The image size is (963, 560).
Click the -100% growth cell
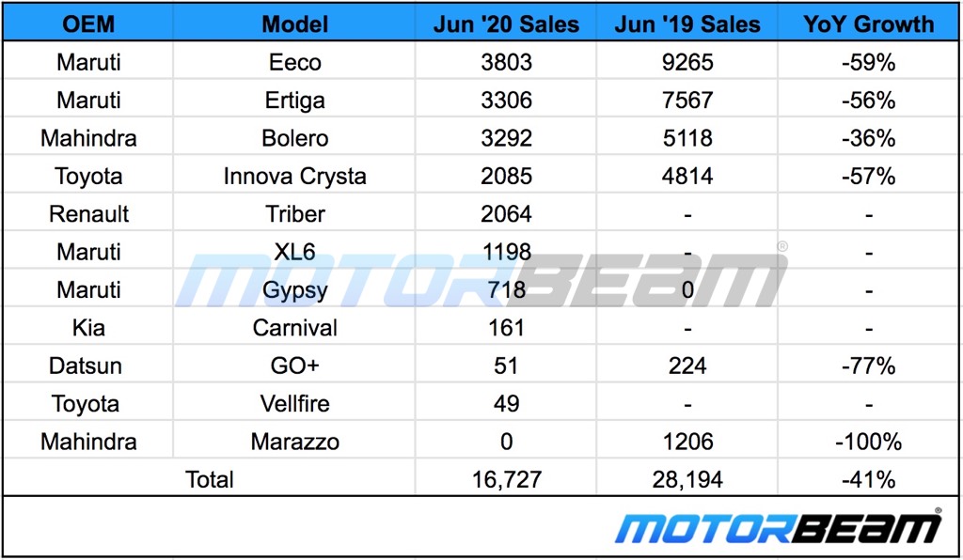[868, 442]
